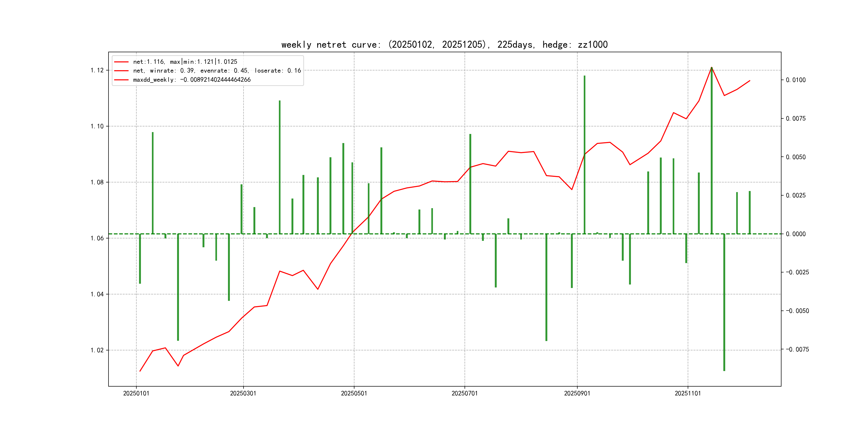Click the 20250501 x-axis label
Image resolution: width=868 pixels, height=434 pixels.
point(354,393)
